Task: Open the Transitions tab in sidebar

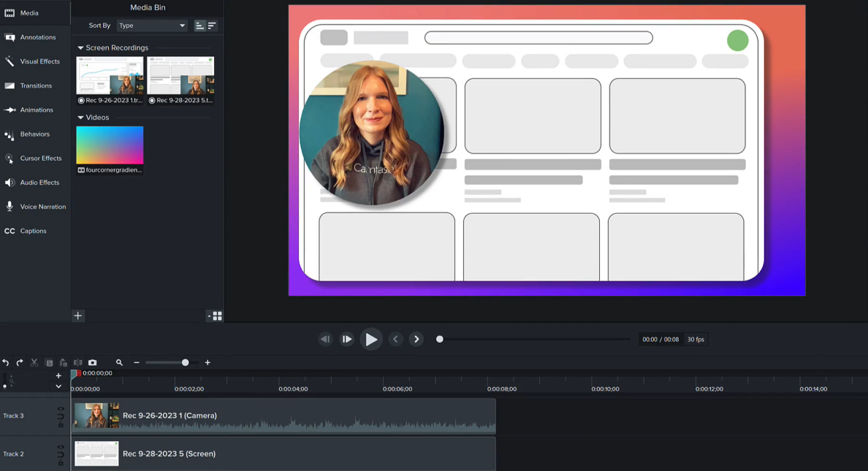Action: coord(36,85)
